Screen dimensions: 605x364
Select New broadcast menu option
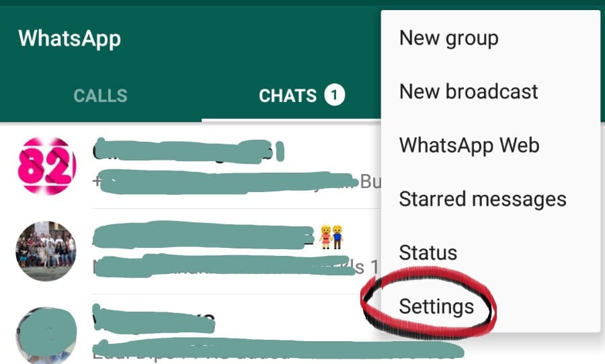pyautogui.click(x=469, y=92)
